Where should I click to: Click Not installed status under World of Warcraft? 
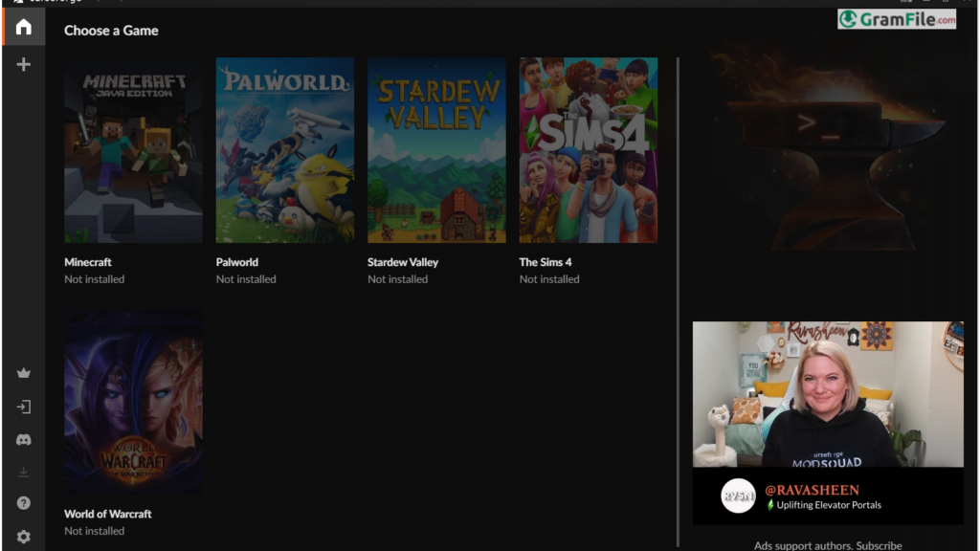[95, 531]
